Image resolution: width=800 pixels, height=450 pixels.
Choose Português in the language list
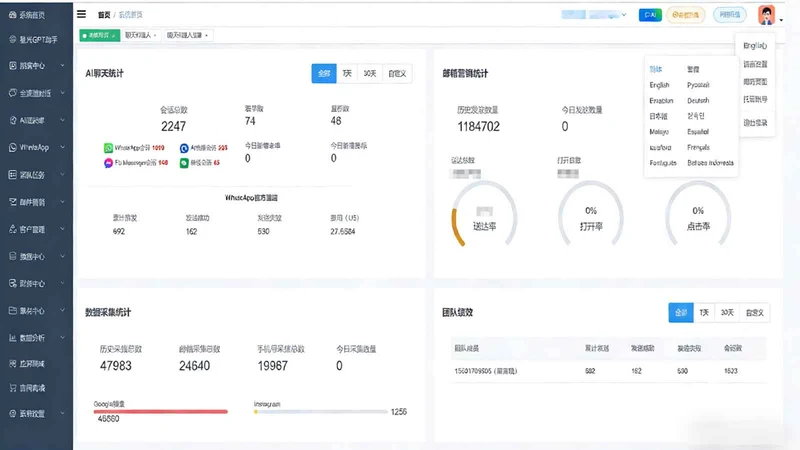[x=663, y=163]
